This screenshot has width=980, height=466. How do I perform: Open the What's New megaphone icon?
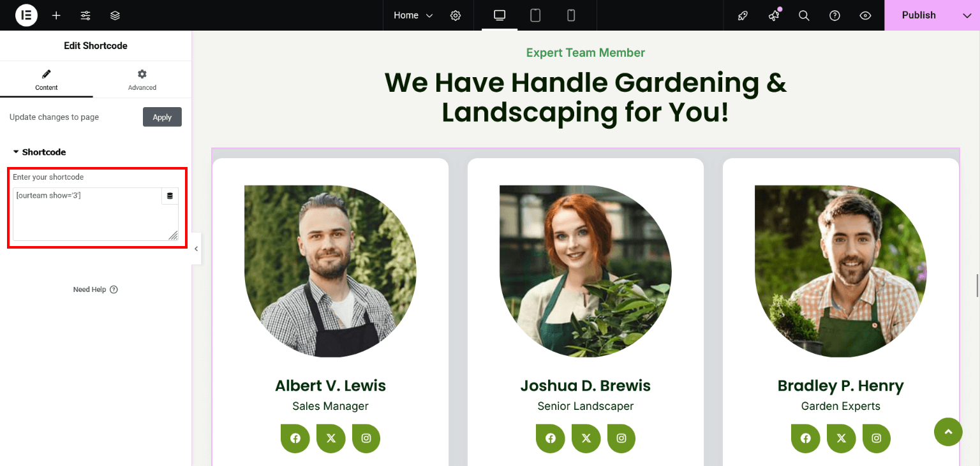(x=774, y=15)
